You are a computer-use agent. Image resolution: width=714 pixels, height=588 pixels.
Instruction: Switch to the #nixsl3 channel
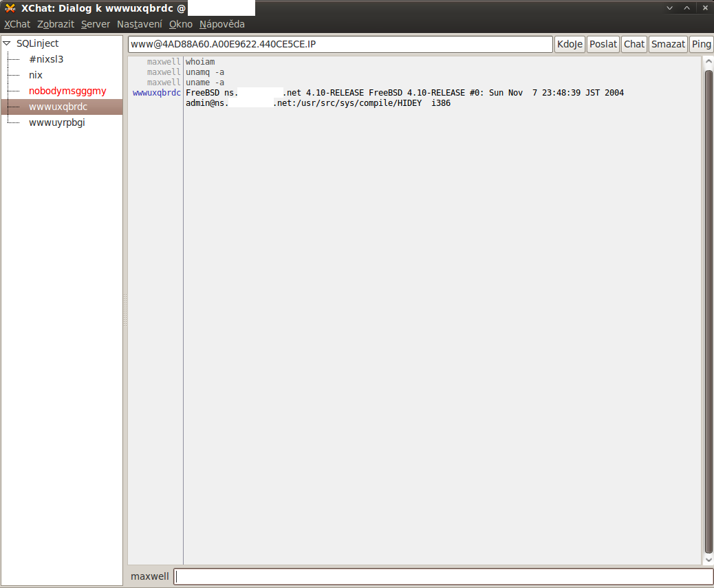click(x=46, y=59)
